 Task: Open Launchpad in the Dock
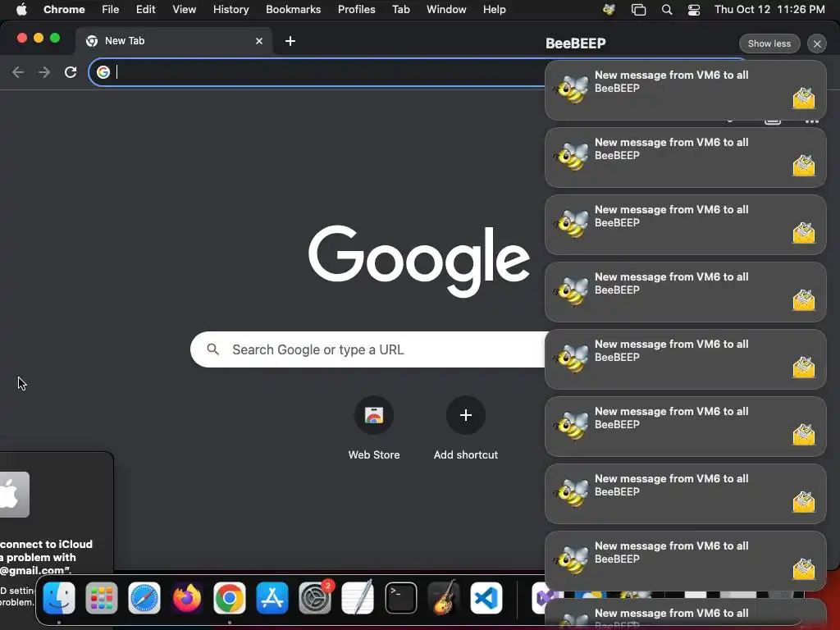pos(101,598)
